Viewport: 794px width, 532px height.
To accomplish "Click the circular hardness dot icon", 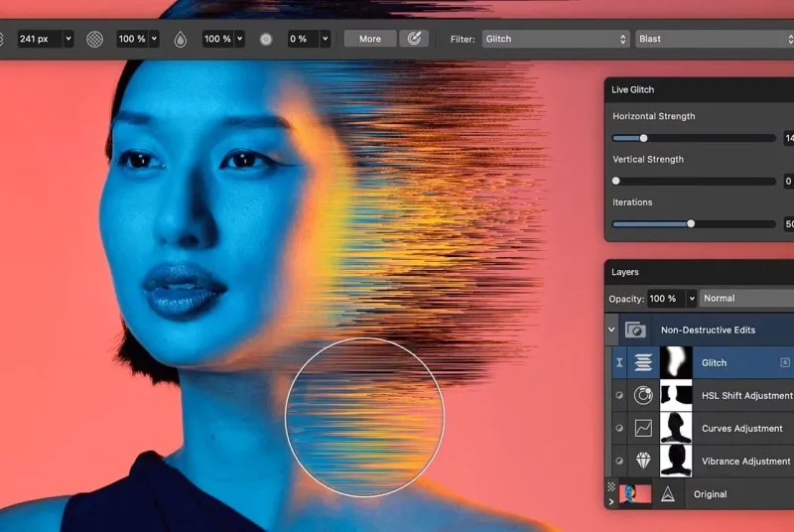I will coord(266,39).
